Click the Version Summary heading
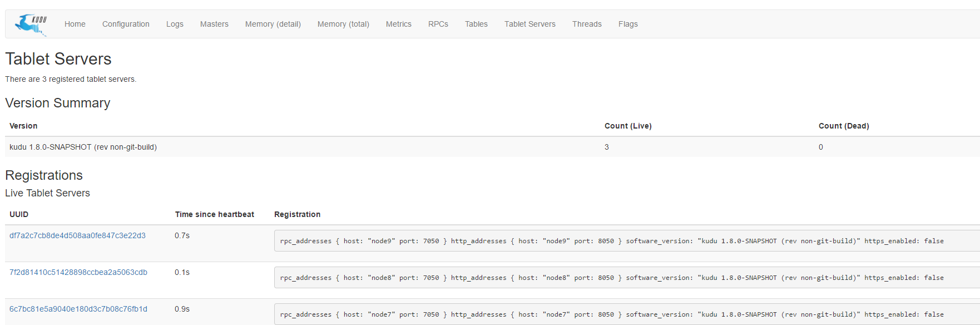Viewport: 980px width, 325px height. pyautogui.click(x=58, y=103)
